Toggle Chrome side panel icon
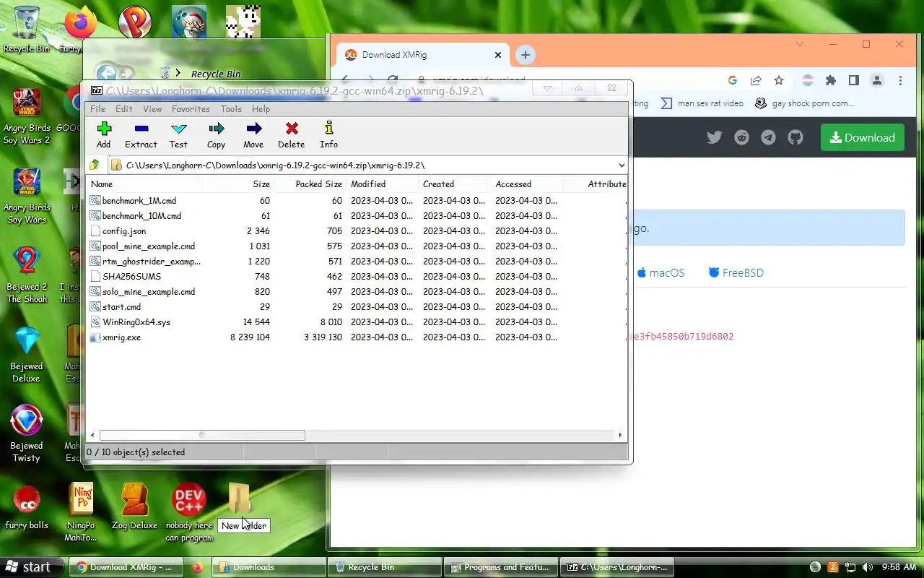The height and width of the screenshot is (578, 924). 854,81
